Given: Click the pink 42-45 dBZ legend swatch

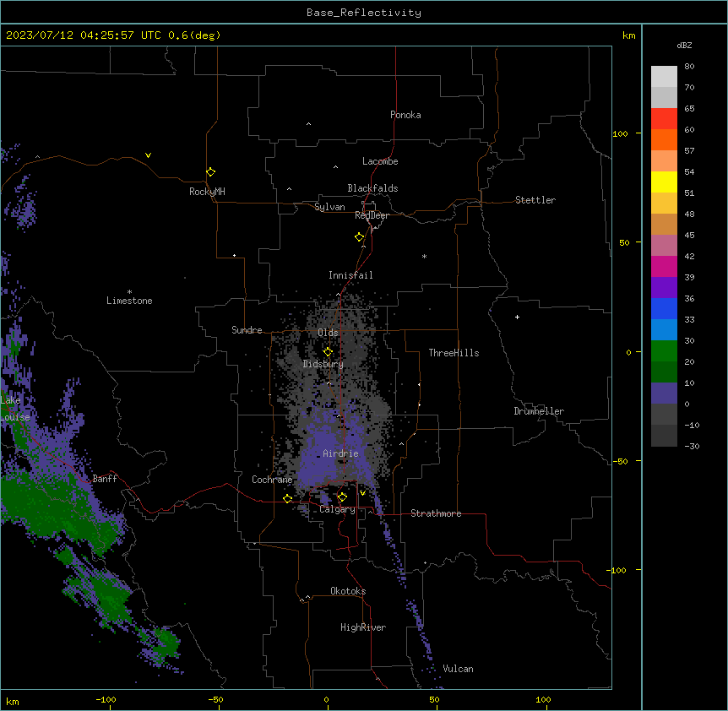Looking at the screenshot, I should tap(664, 246).
